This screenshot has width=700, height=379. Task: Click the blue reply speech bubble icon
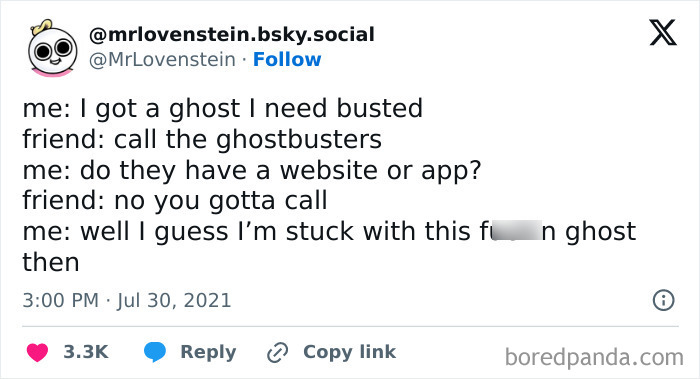(x=155, y=352)
